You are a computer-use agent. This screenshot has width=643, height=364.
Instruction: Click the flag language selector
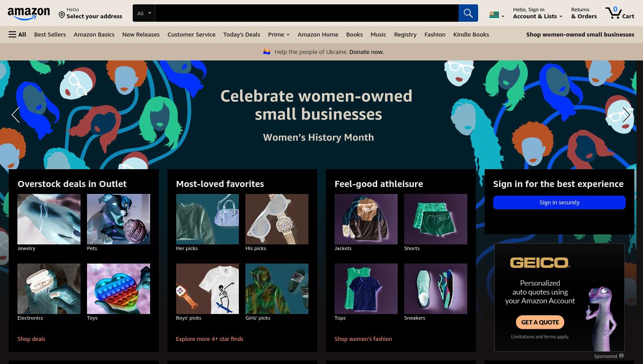point(496,15)
